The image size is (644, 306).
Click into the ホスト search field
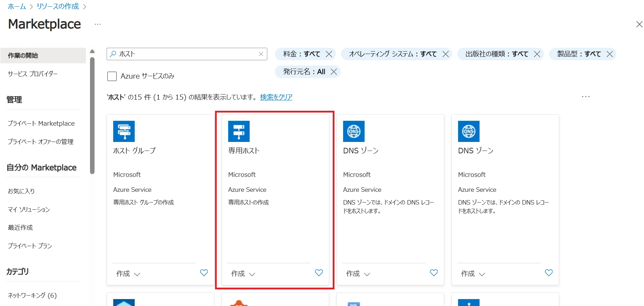coord(187,54)
